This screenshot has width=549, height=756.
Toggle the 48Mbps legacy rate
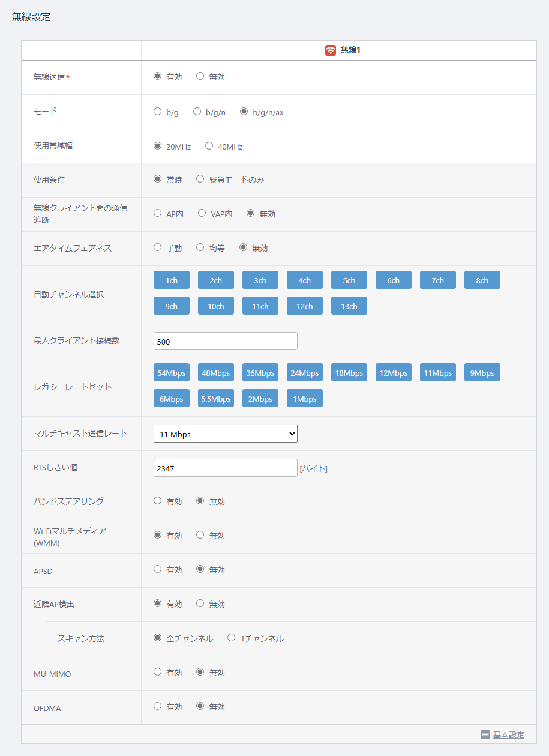point(216,373)
